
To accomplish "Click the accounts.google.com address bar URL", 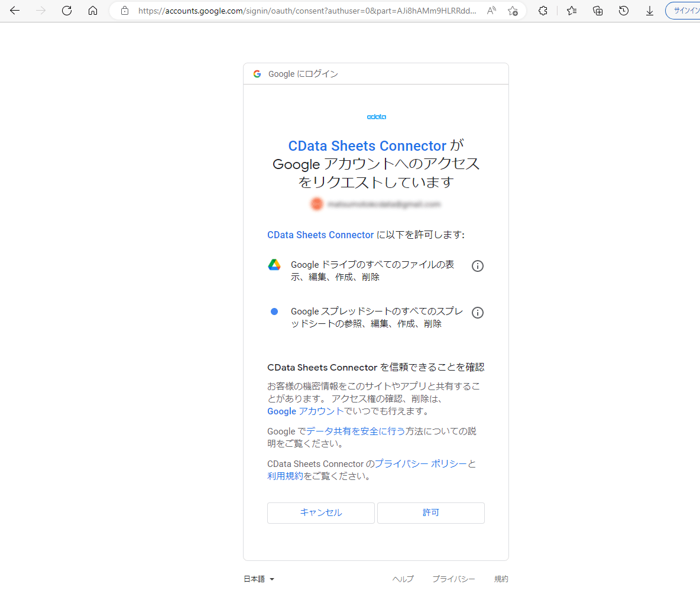I will [307, 11].
